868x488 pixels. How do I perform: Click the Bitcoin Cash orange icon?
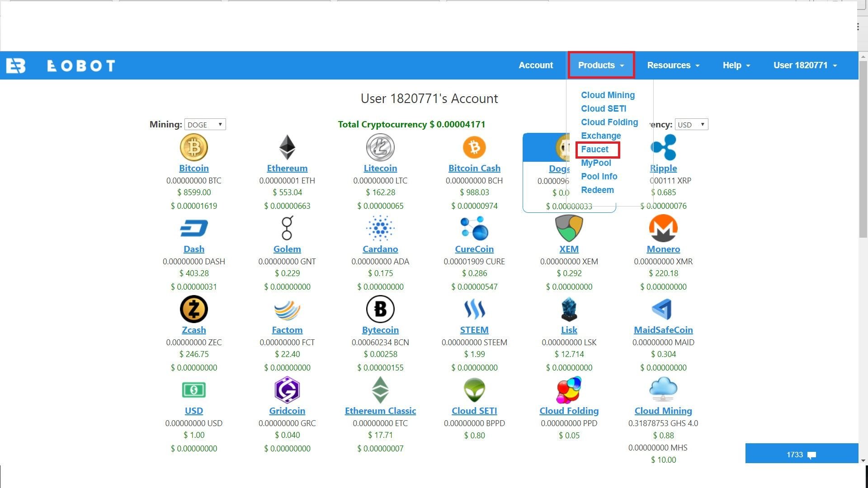click(x=474, y=147)
